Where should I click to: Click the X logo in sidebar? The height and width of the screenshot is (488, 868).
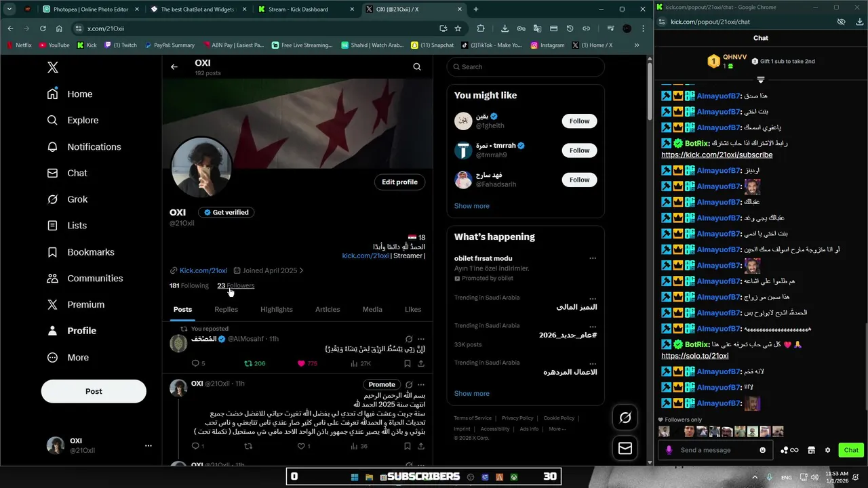click(x=53, y=67)
